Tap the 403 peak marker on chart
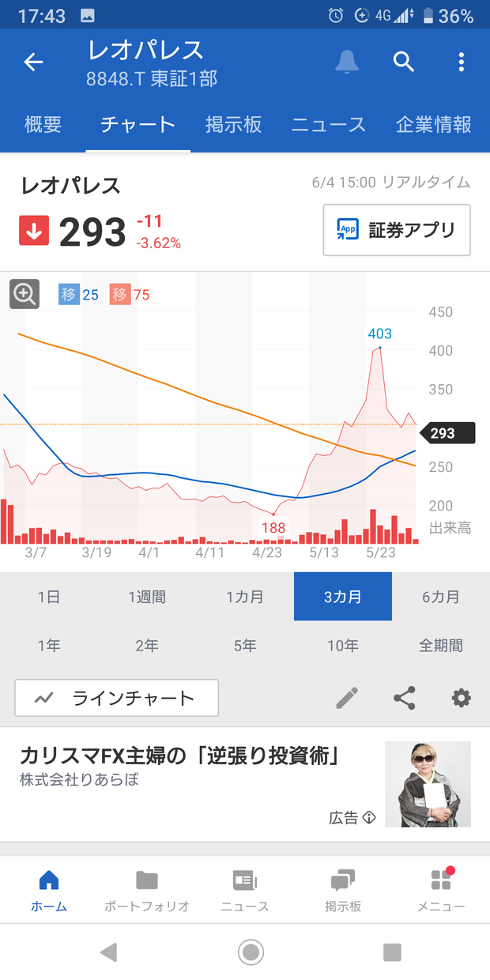This screenshot has width=490, height=980. [379, 334]
